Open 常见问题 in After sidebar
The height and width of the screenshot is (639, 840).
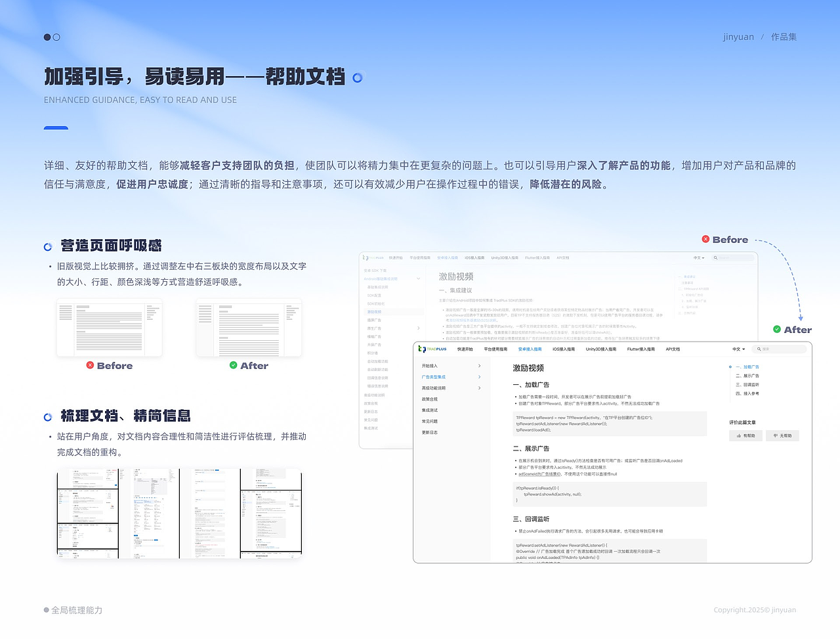430,422
